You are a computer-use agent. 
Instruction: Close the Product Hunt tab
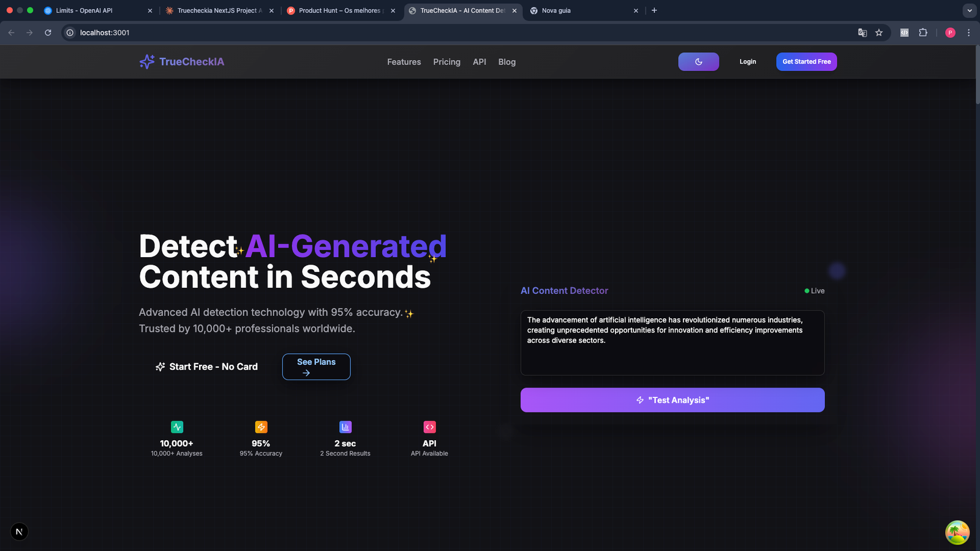point(393,10)
